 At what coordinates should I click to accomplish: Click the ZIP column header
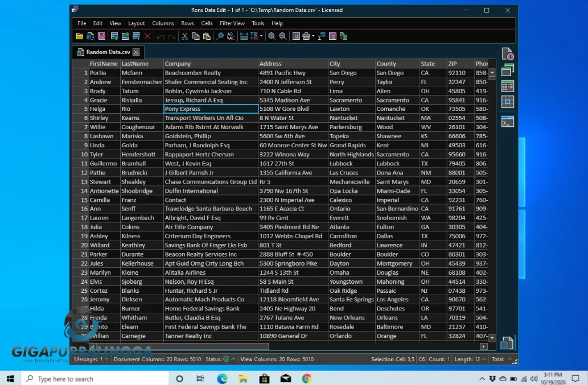pyautogui.click(x=460, y=64)
